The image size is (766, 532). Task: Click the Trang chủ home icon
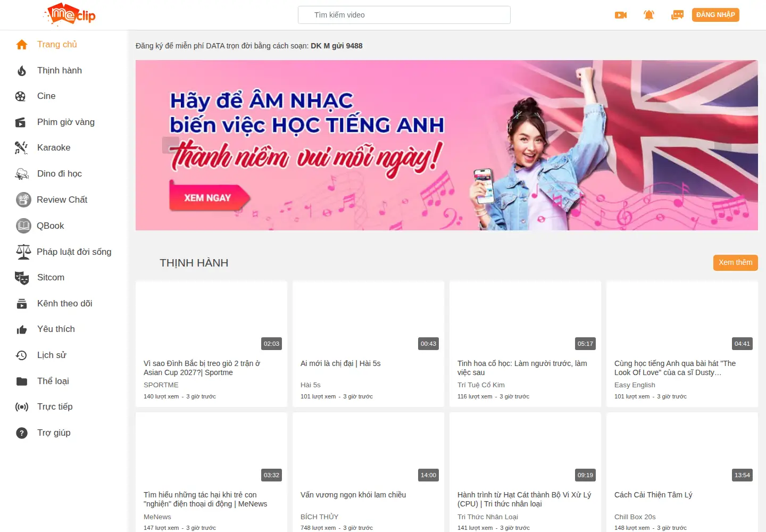pyautogui.click(x=22, y=45)
